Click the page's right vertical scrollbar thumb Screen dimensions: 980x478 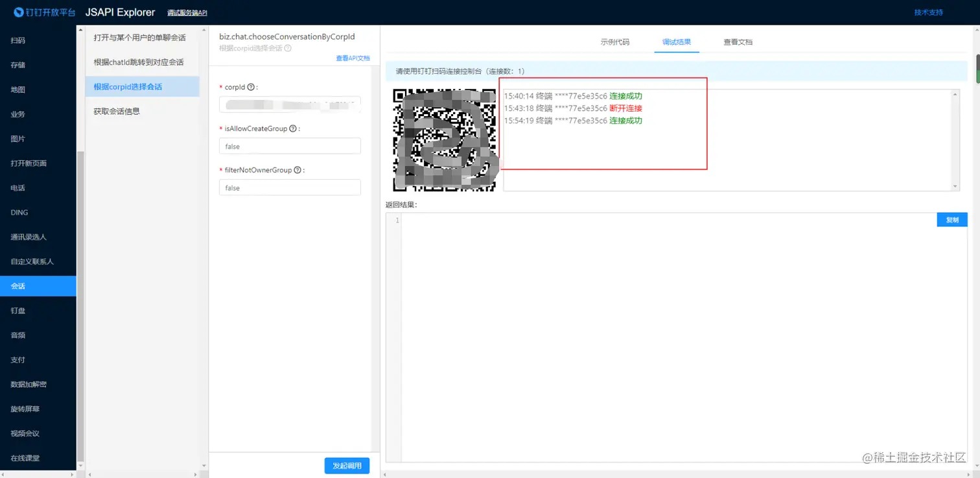tap(977, 68)
